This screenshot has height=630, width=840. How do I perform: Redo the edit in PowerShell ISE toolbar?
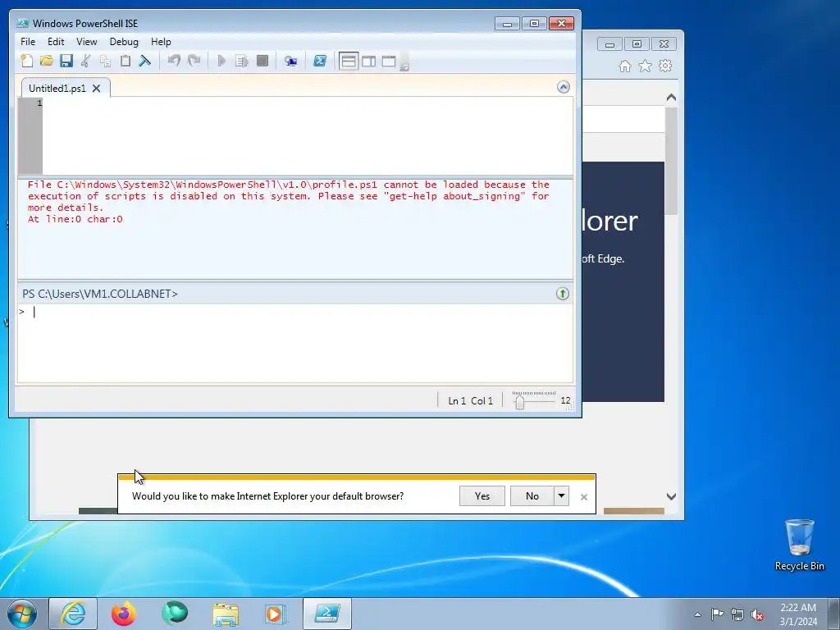pos(194,61)
